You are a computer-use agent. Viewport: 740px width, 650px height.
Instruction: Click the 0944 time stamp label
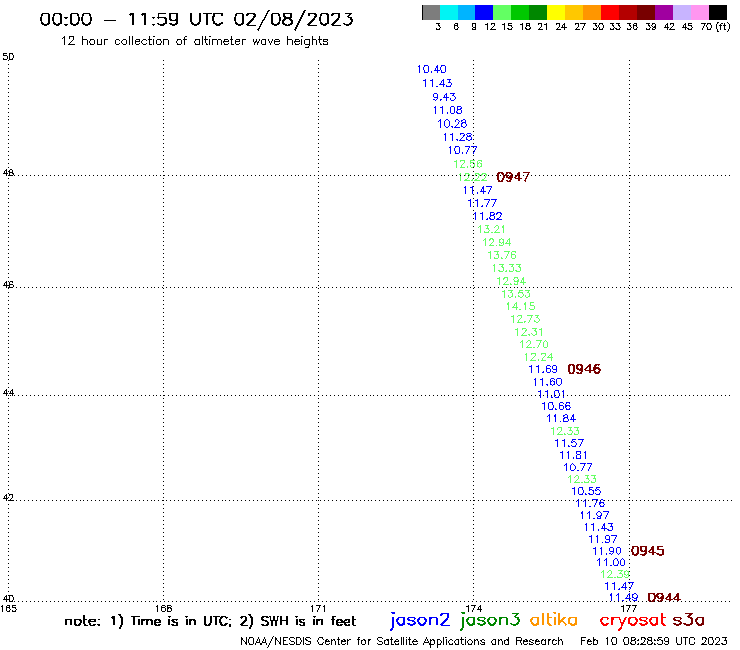pos(664,598)
